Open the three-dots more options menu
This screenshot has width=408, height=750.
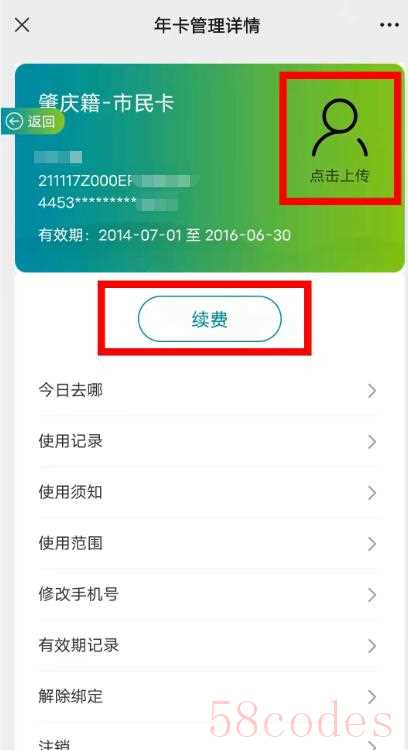(389, 25)
